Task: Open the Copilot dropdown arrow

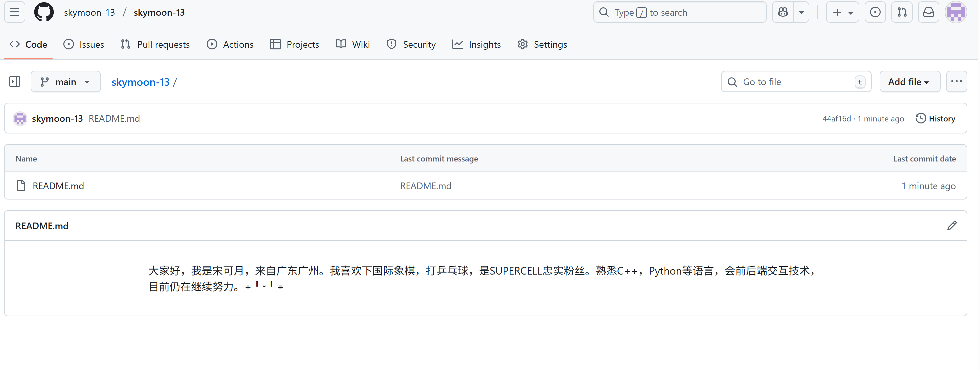Action: click(801, 12)
